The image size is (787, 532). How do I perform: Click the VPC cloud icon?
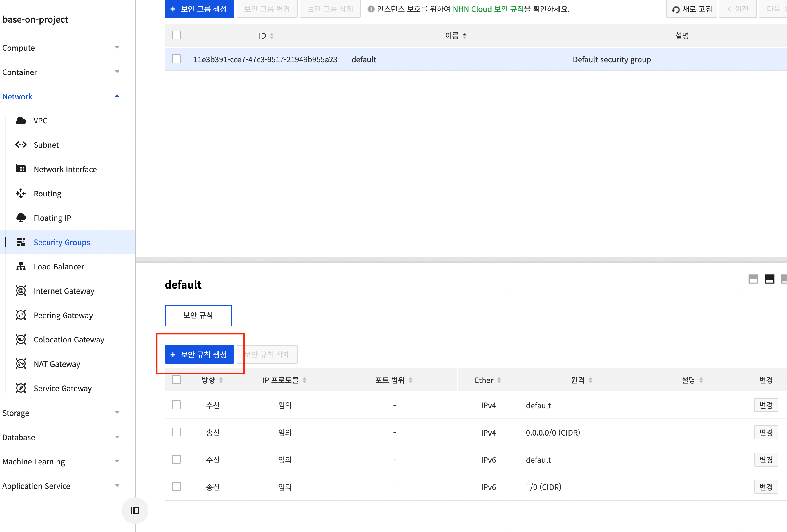point(21,121)
